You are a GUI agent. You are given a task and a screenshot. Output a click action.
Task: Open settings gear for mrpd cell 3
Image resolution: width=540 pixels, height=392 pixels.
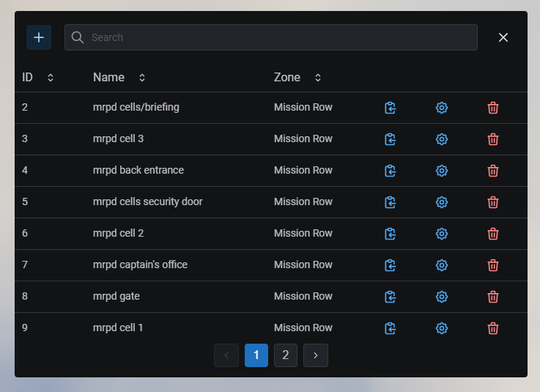coord(442,139)
